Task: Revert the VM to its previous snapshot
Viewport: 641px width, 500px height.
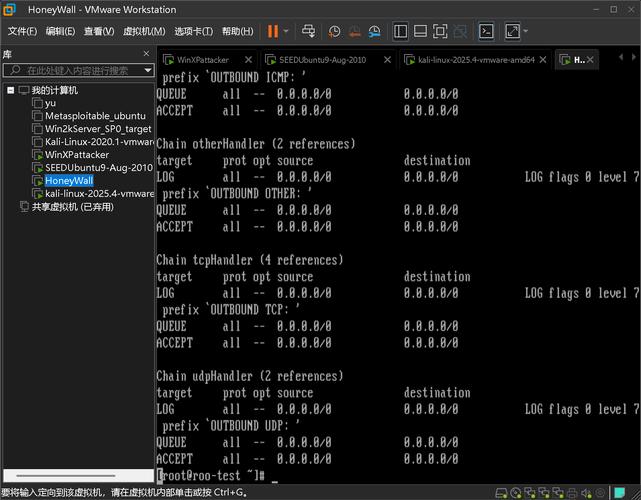Action: click(x=354, y=31)
